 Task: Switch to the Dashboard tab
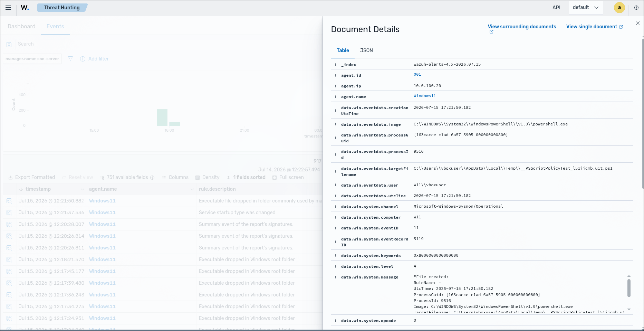click(21, 27)
